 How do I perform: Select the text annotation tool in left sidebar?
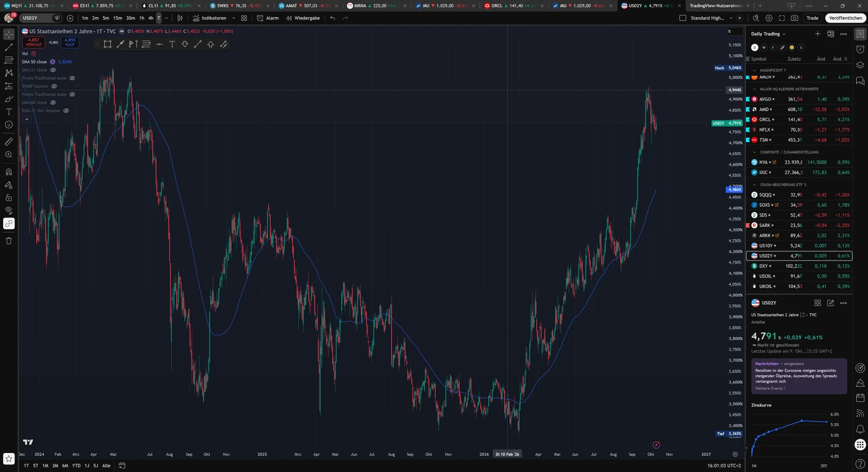pyautogui.click(x=9, y=112)
